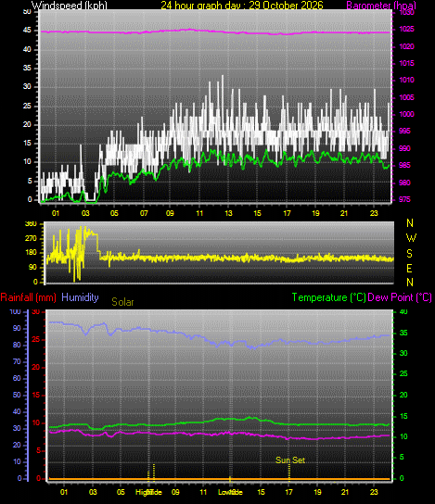Click the Windspeed (kph) axis title
Image resolution: width=435 pixels, height=504 pixels.
70,6
